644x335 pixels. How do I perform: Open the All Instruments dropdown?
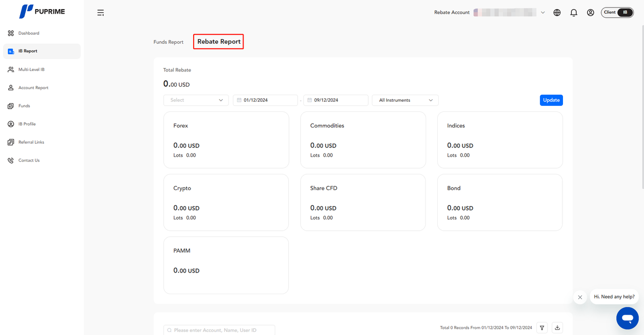(x=405, y=100)
